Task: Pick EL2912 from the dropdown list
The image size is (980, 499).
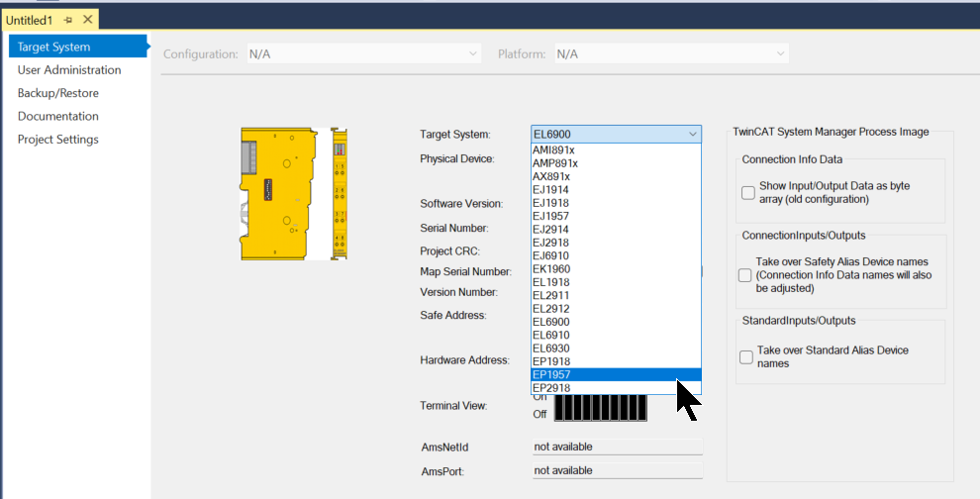Action: (x=616, y=308)
